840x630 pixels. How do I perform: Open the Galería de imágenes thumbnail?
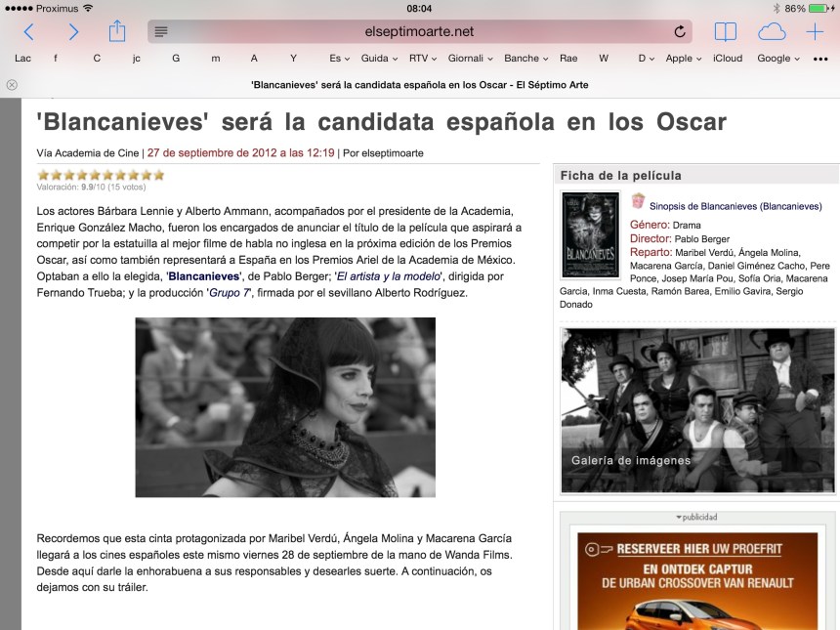pos(697,410)
